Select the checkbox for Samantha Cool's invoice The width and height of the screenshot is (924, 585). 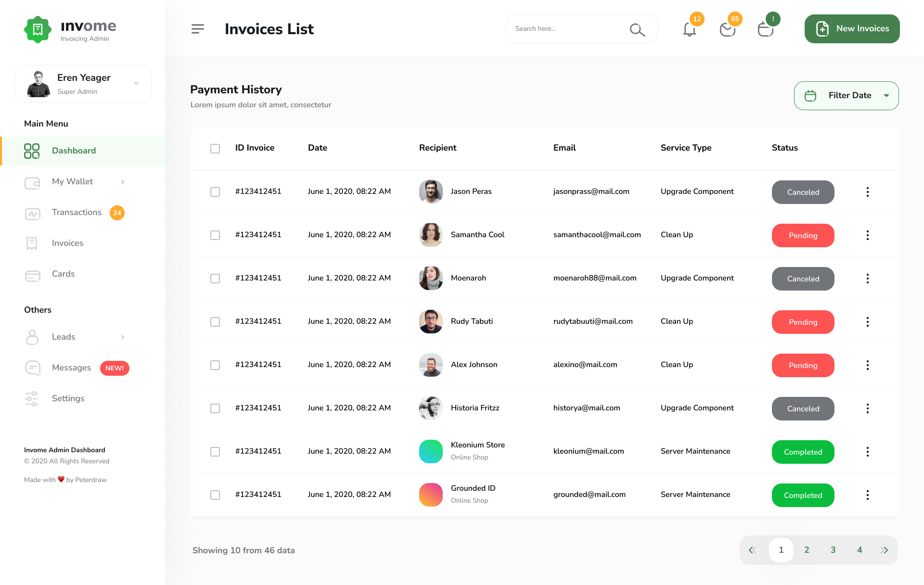(215, 235)
